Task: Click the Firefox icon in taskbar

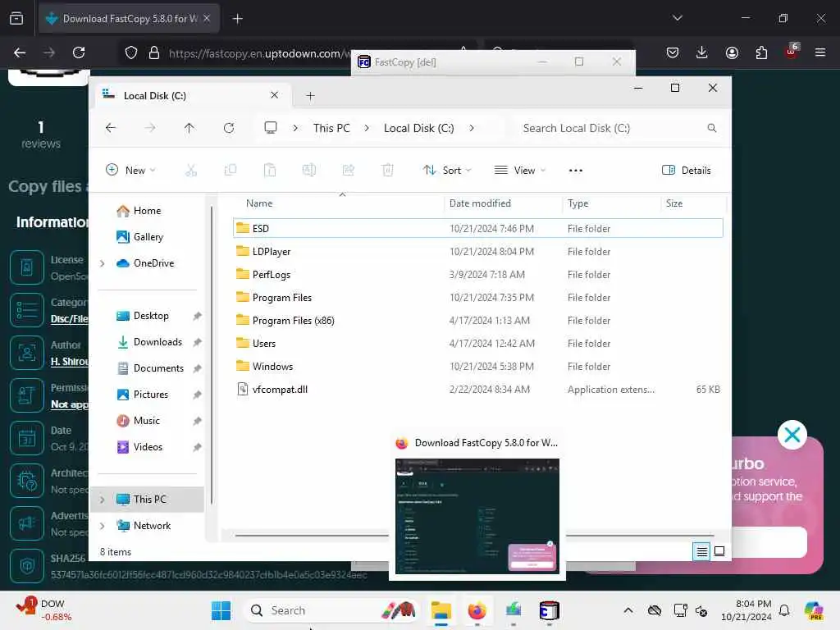Action: tap(477, 610)
